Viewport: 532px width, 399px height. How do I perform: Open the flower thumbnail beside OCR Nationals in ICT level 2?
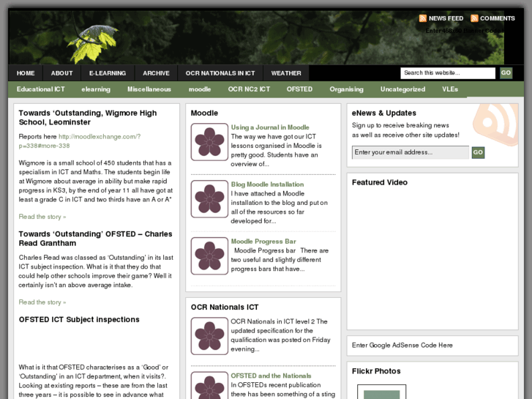(209, 336)
